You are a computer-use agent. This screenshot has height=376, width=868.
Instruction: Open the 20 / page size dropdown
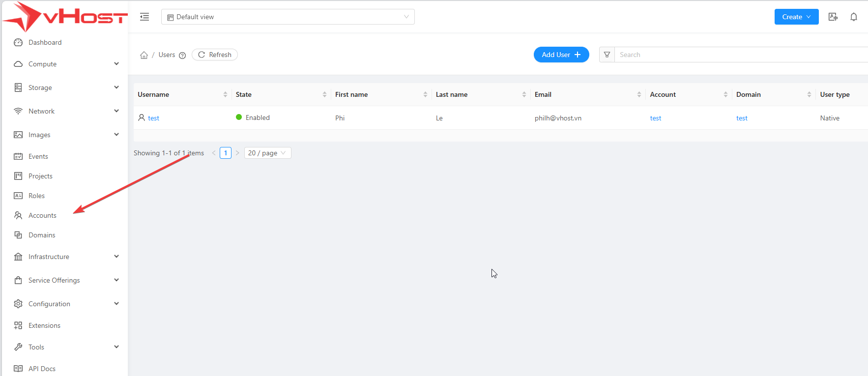[267, 153]
